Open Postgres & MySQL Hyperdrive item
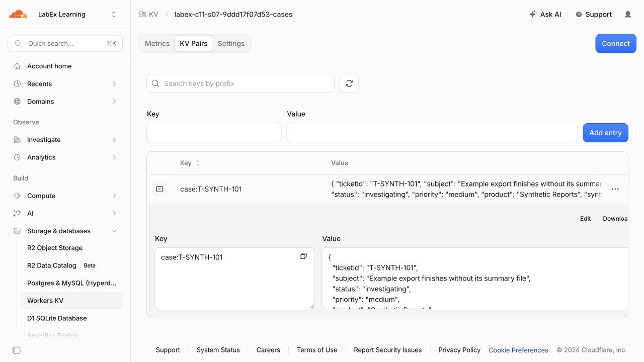 72,283
